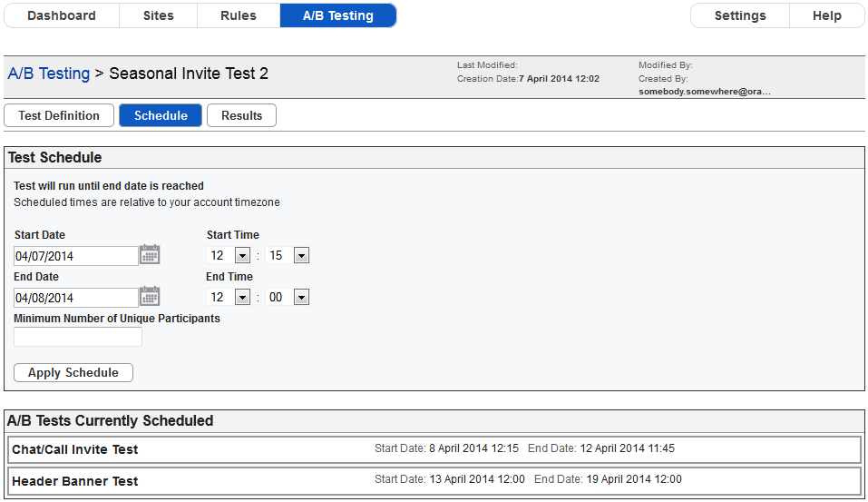Click 'Test will run until end date is reached'
The height and width of the screenshot is (502, 868).
109,185
